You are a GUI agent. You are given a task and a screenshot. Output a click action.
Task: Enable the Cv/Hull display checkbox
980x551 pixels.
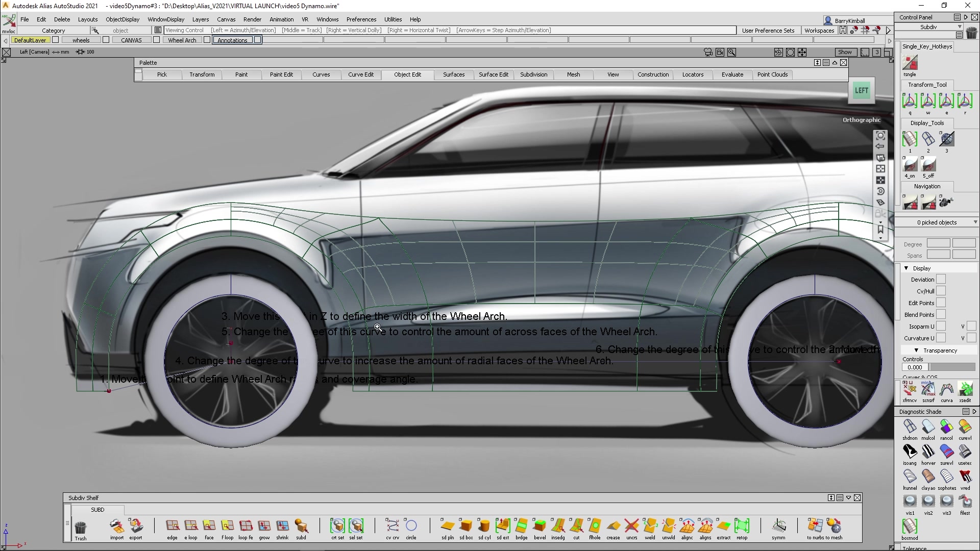[941, 291]
